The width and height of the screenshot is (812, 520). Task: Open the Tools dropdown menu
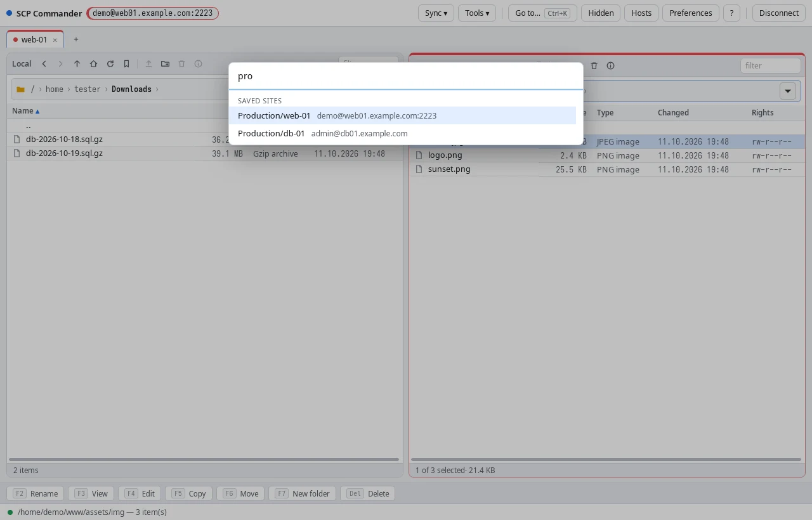pos(476,13)
